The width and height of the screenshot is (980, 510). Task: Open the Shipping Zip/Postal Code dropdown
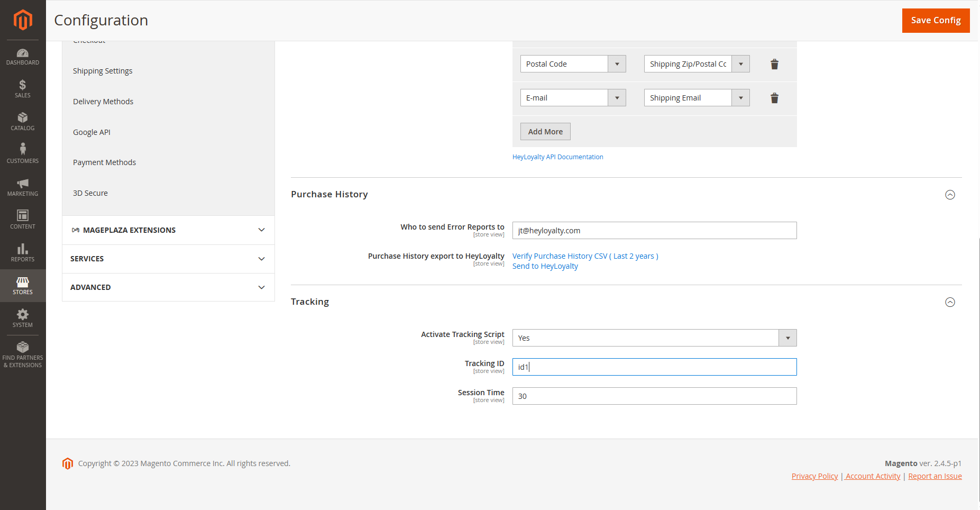coord(697,64)
